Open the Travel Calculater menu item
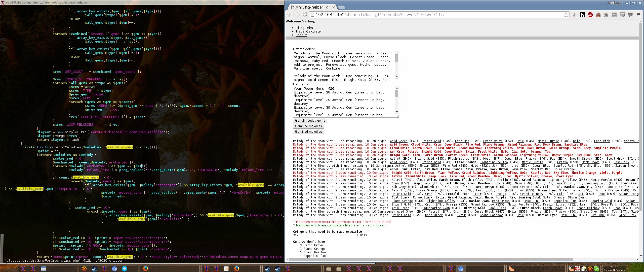Viewport: 644px width, 272px height. coord(308,31)
